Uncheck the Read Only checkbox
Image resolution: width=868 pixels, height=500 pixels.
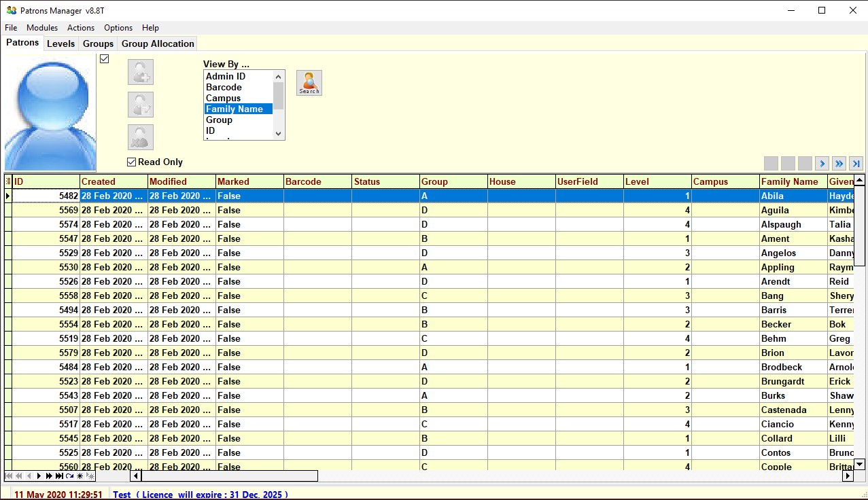coord(131,162)
